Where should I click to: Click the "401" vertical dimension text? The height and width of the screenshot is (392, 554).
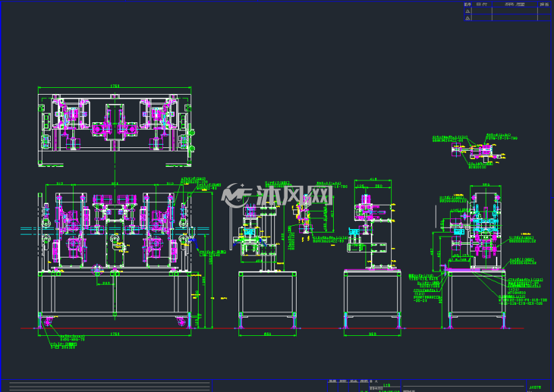(438, 253)
